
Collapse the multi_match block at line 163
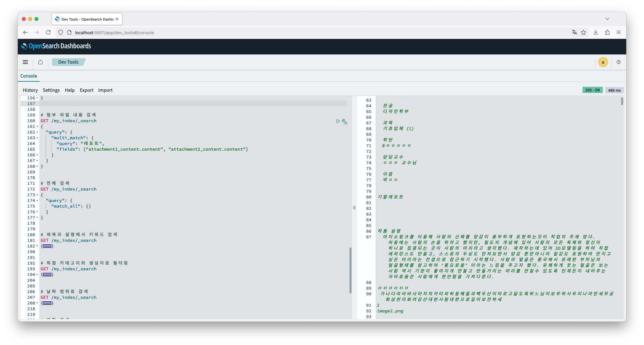[x=37, y=138]
